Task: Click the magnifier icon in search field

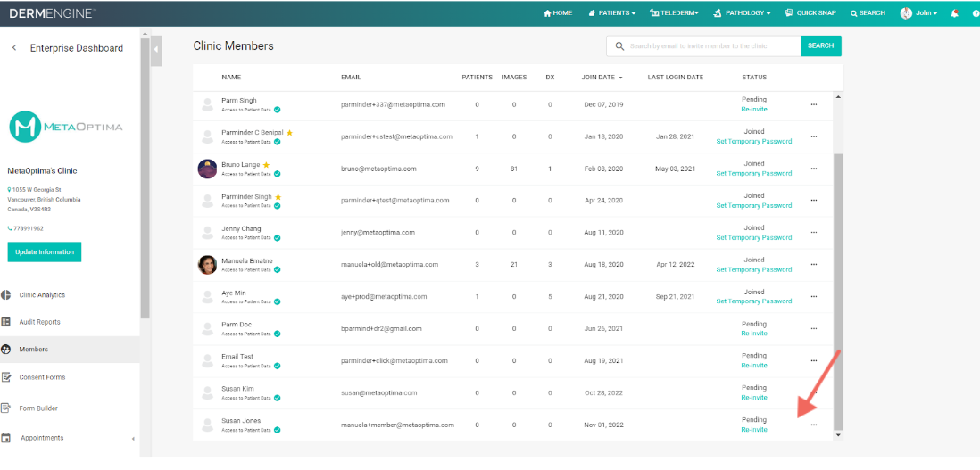Action: (x=619, y=46)
